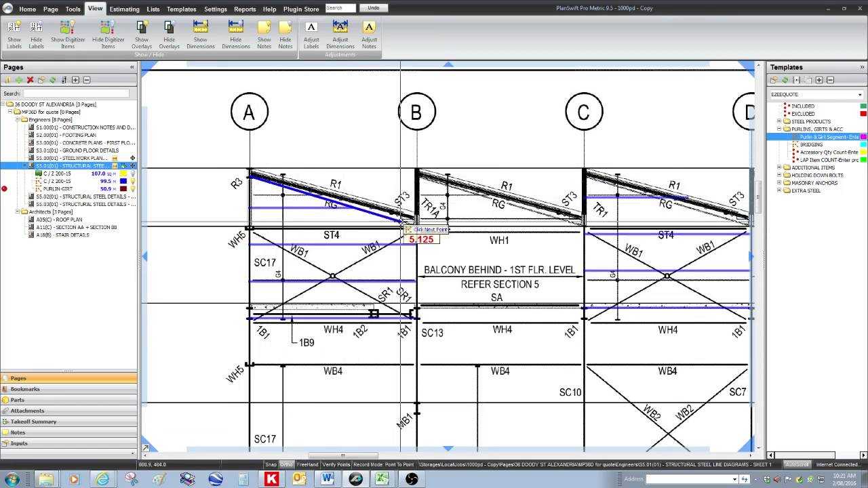Toggle FreeHand in the status bar
This screenshot has height=488, width=868.
point(308,464)
